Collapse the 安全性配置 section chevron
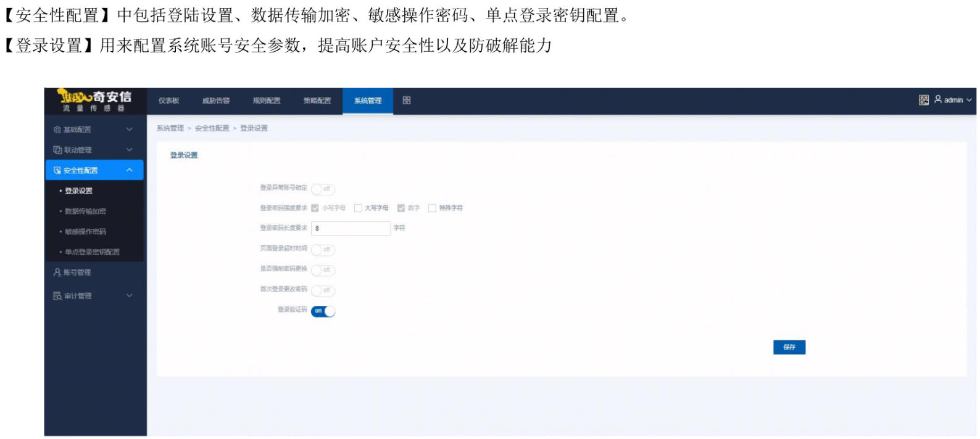The width and height of the screenshot is (980, 439). point(130,170)
